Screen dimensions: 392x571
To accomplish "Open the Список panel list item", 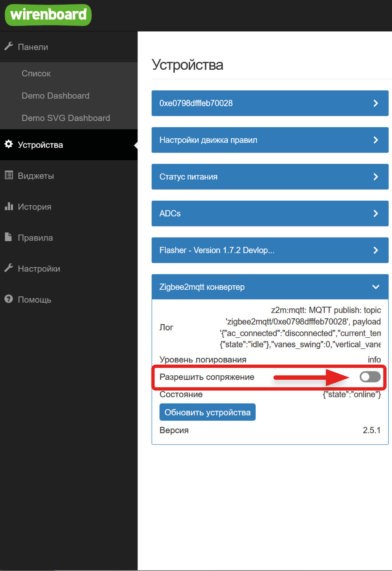I will pos(36,73).
